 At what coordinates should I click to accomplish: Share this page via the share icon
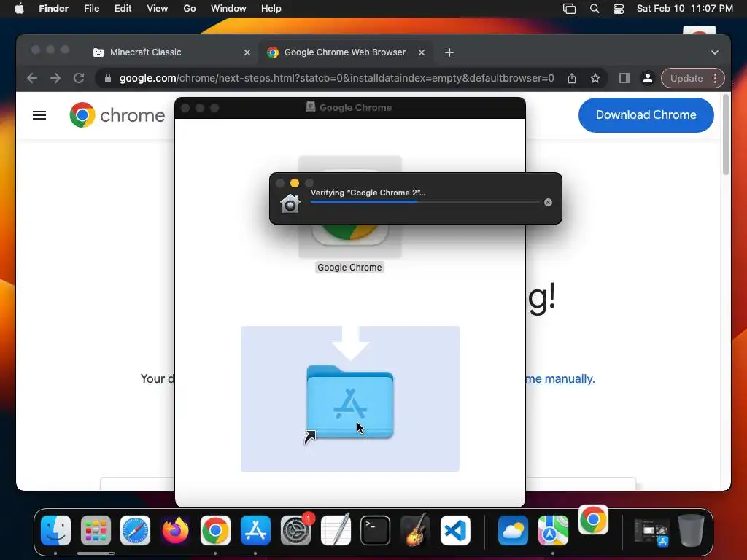tap(572, 78)
